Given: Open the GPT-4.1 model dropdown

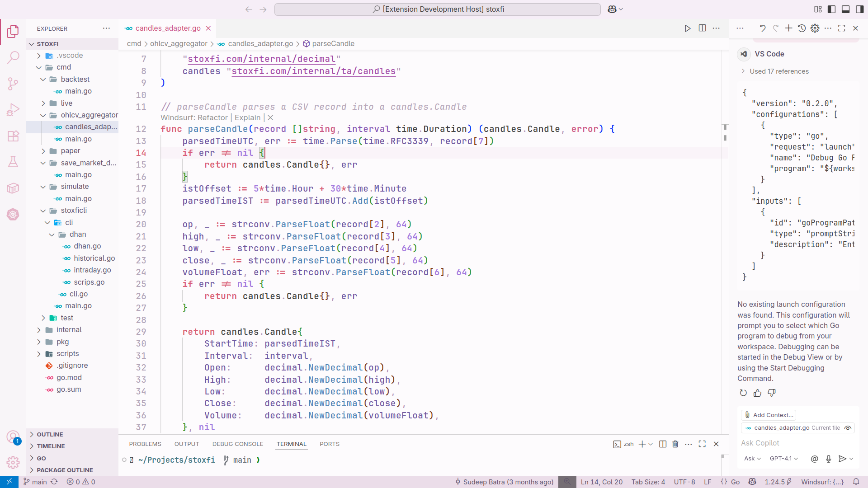Looking at the screenshot, I should point(783,458).
